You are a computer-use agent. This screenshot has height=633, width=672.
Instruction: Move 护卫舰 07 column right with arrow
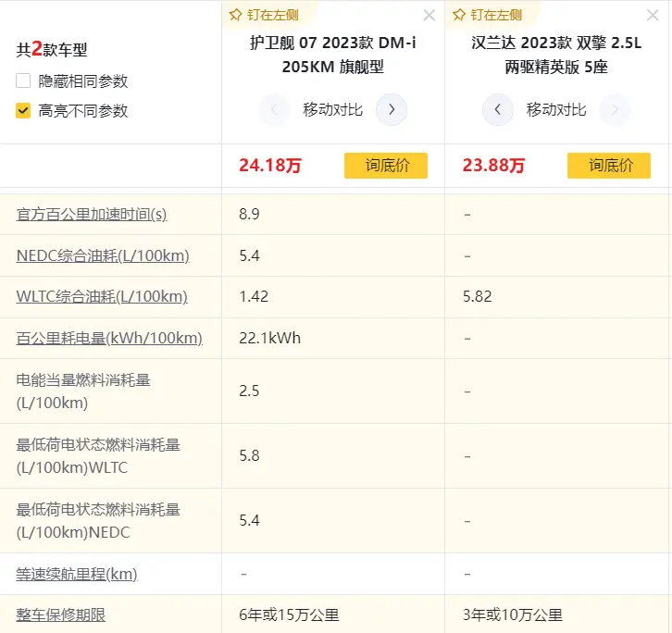click(x=392, y=110)
